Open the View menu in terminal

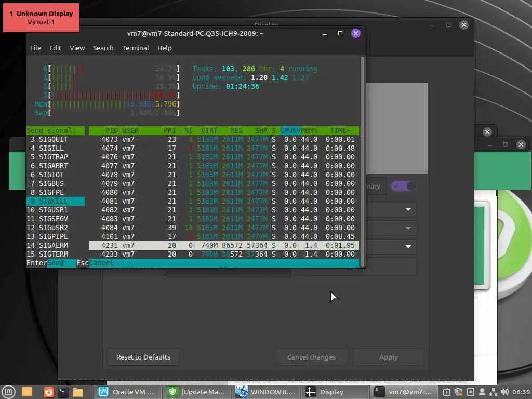[77, 48]
